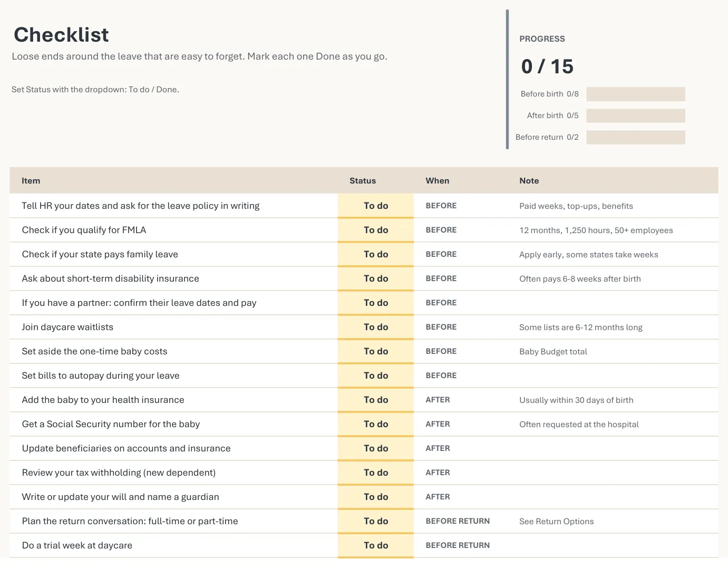728x568 pixels.
Task: Open Status dropdown for short-term disability insurance
Action: click(x=375, y=278)
